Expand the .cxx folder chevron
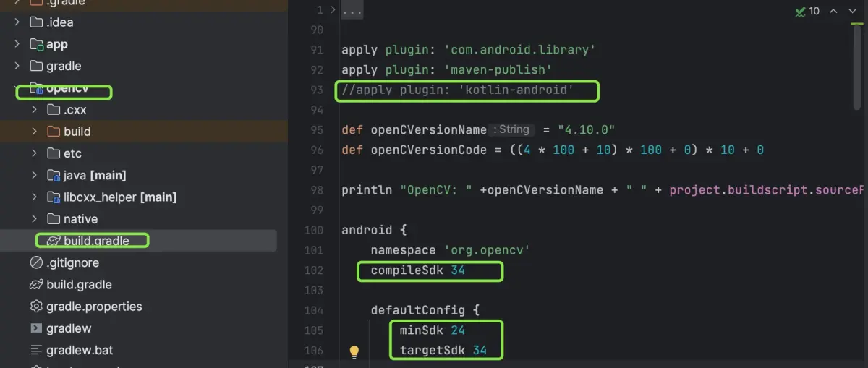The height and width of the screenshot is (368, 868). point(34,110)
